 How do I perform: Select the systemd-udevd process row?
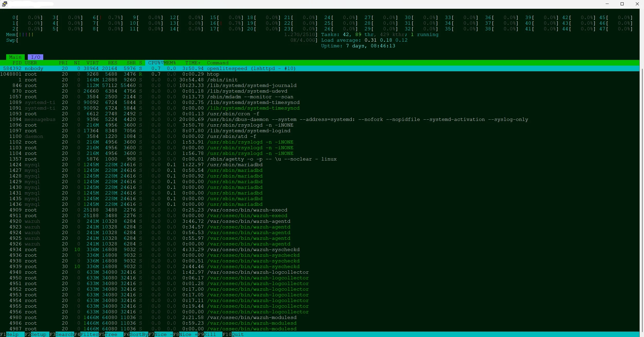[x=320, y=91]
